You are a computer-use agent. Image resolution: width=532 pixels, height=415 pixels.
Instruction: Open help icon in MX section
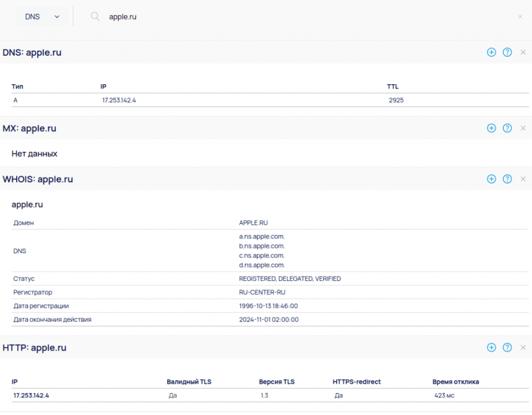point(507,128)
